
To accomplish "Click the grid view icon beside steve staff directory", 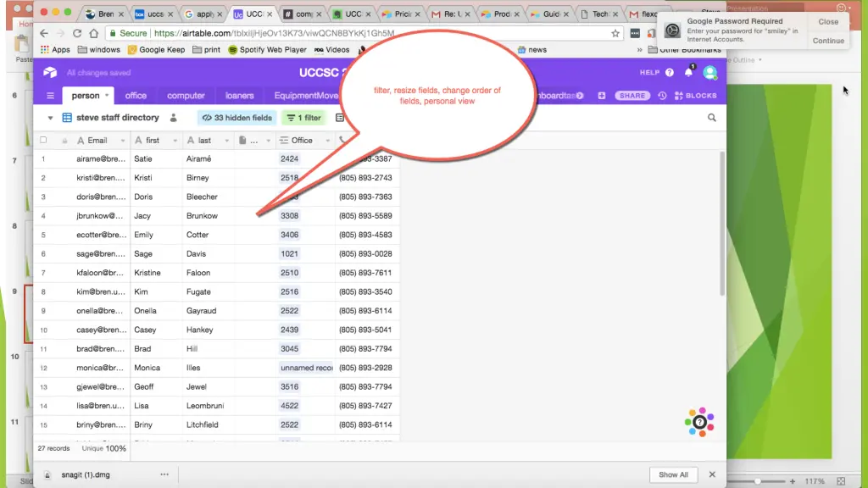I will pyautogui.click(x=67, y=117).
